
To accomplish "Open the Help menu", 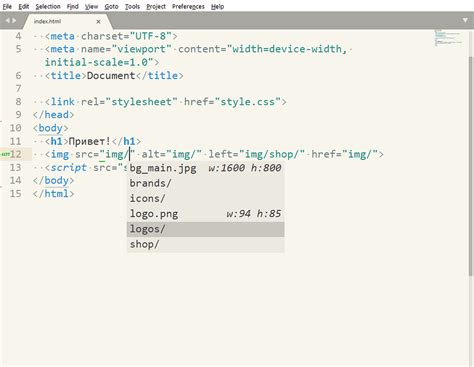I will 217,6.
